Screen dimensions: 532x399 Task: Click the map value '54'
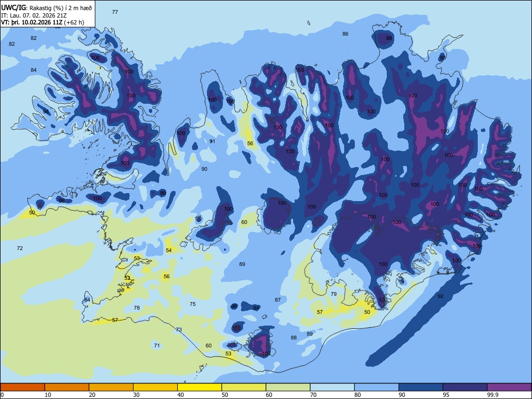(x=169, y=250)
